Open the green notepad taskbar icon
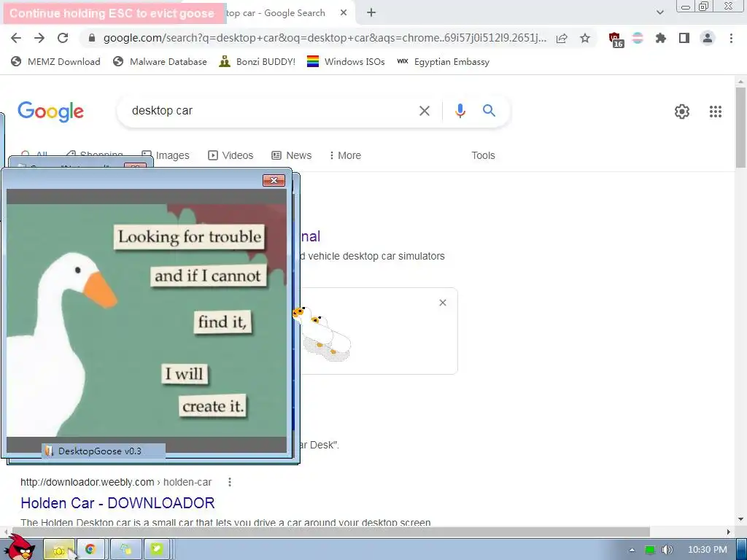Screen dimensions: 747x560 pyautogui.click(x=156, y=550)
